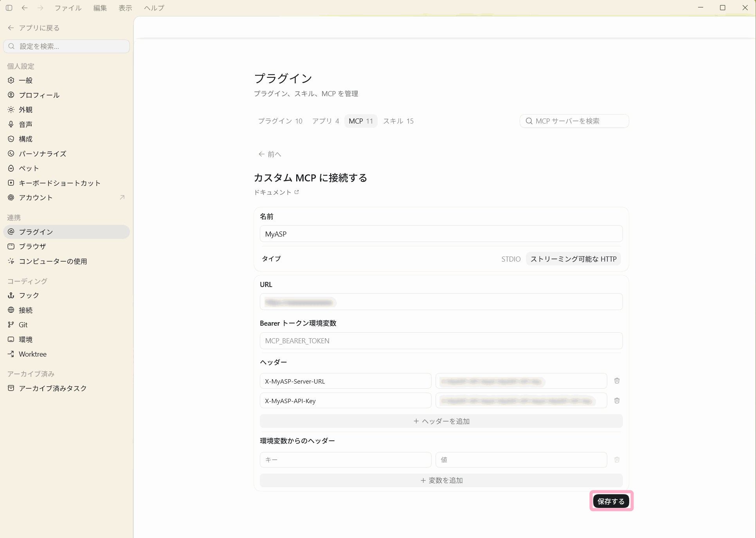Screen dimensions: 756x538
Task: Edit X-MyASP-API-Key header key field
Action: coord(346,400)
